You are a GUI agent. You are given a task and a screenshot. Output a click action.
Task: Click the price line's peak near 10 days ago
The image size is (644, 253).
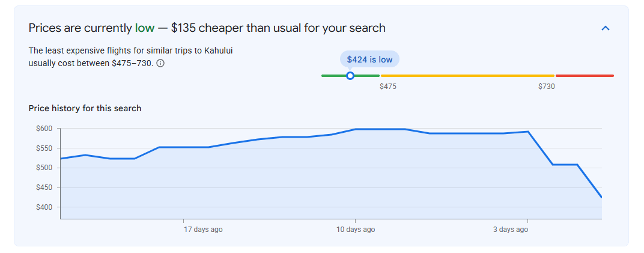(x=356, y=129)
